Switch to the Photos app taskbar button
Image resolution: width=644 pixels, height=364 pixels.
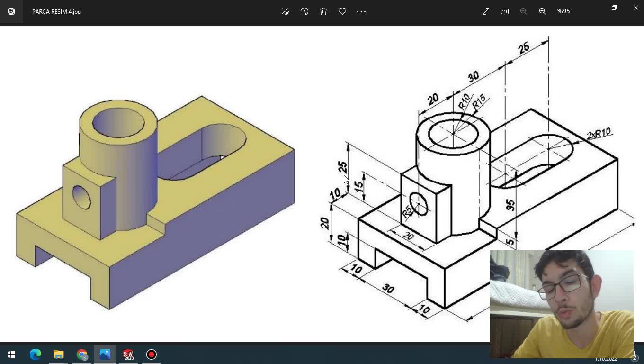[x=105, y=354]
